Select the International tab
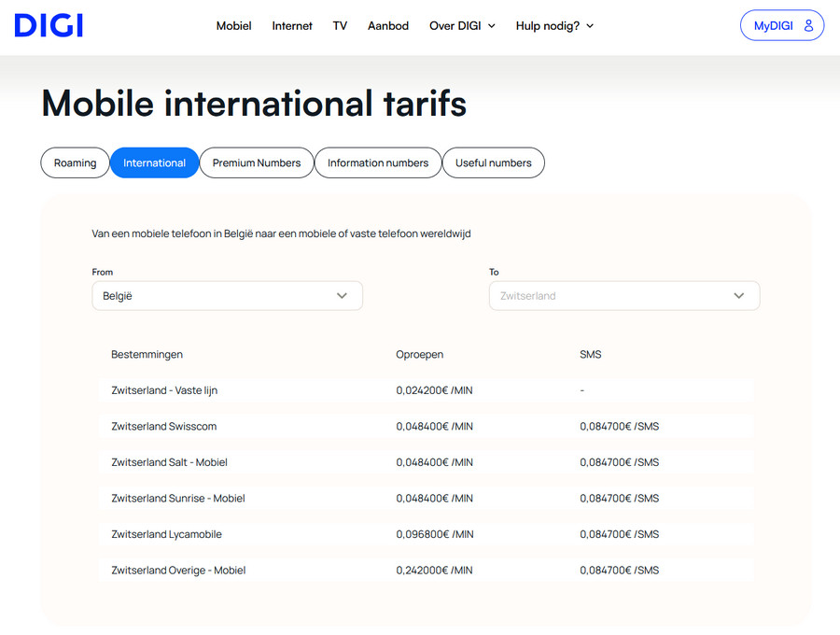840x635 pixels. [154, 162]
